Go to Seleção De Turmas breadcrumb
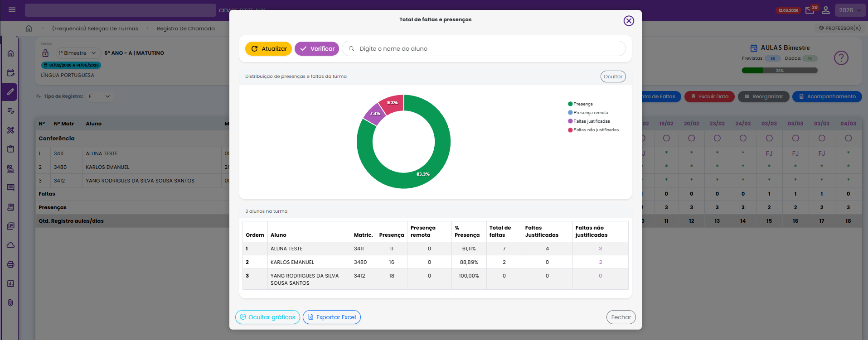This screenshot has height=340, width=868. 95,29
